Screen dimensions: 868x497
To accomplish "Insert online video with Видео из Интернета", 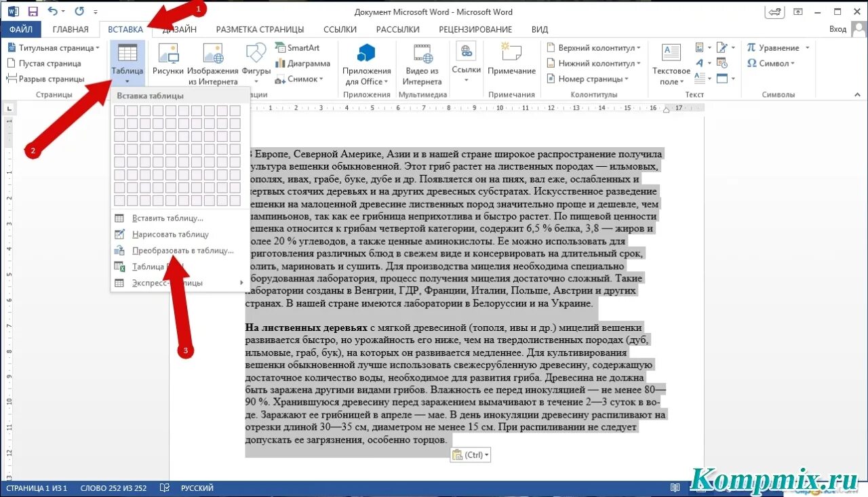I will click(x=422, y=64).
